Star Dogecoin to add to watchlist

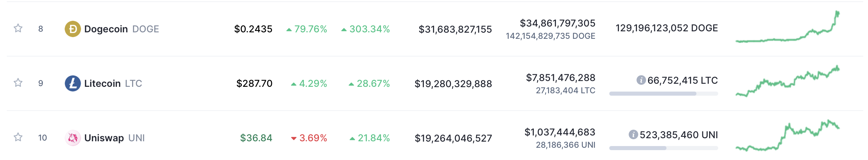tap(18, 28)
